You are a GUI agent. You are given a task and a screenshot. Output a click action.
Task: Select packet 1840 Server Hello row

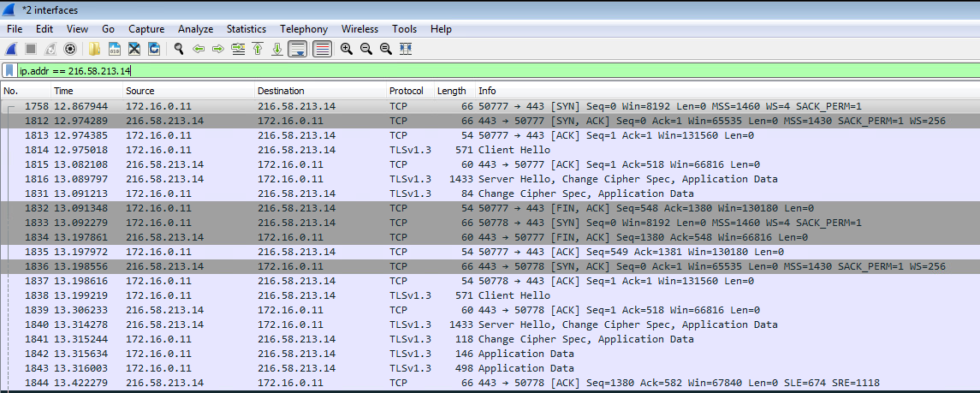point(490,325)
